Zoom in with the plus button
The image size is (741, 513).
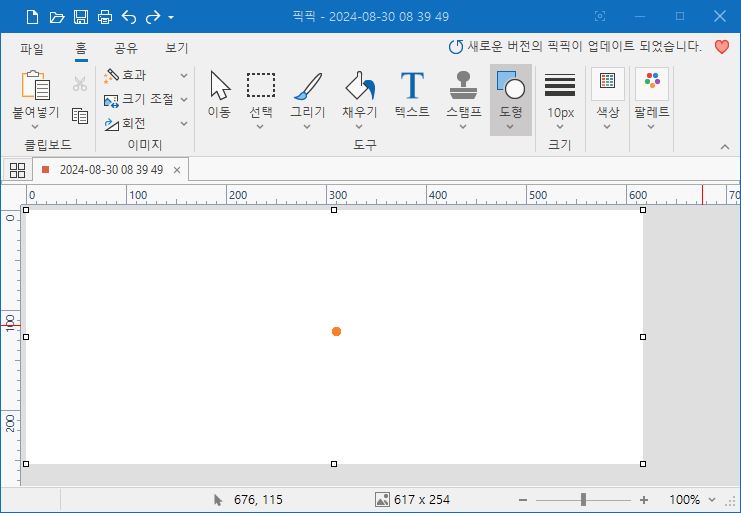pyautogui.click(x=644, y=500)
